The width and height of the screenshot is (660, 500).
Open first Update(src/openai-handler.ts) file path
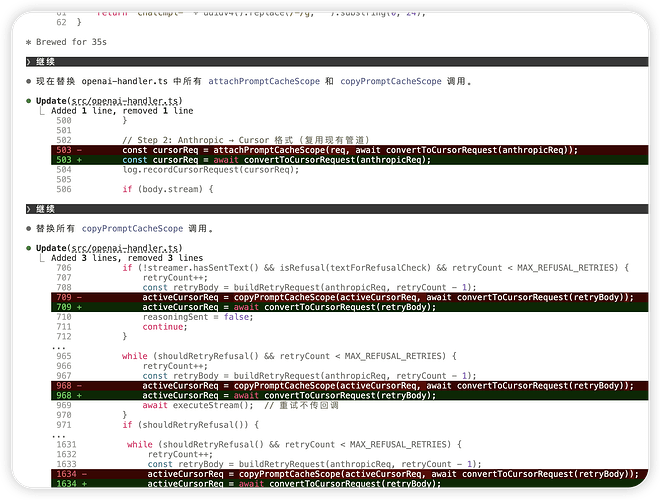point(125,101)
